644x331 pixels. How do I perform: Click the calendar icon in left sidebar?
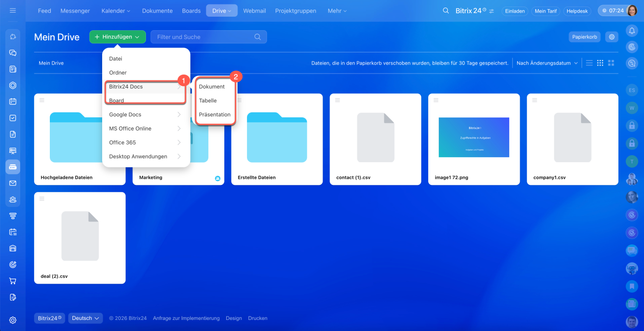point(13,101)
